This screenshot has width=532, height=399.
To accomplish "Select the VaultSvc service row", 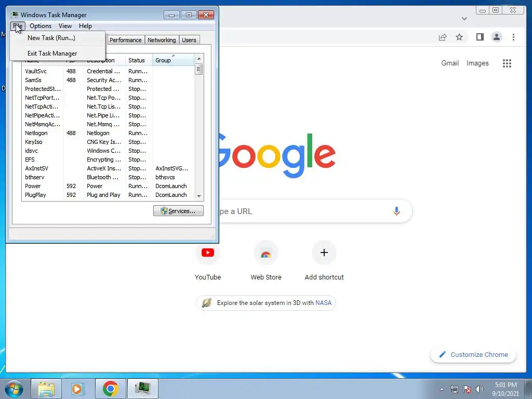I will tap(108, 71).
